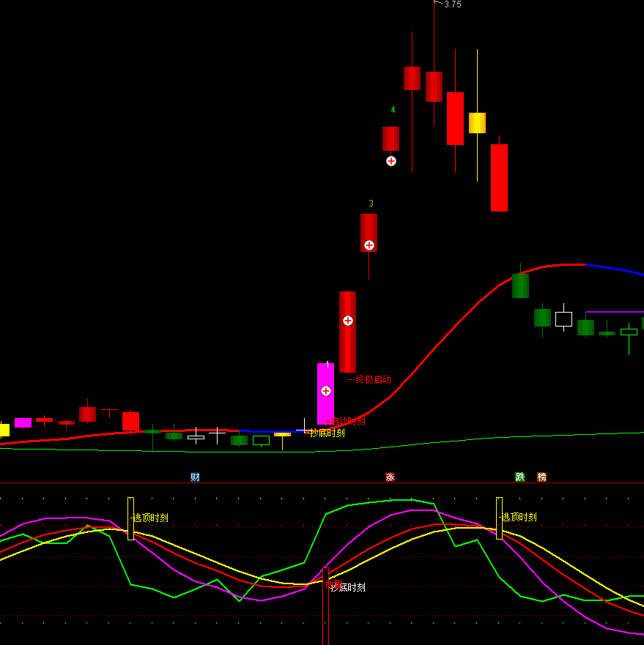Click the purple horizontal line at right
644x645 pixels.
coord(614,312)
